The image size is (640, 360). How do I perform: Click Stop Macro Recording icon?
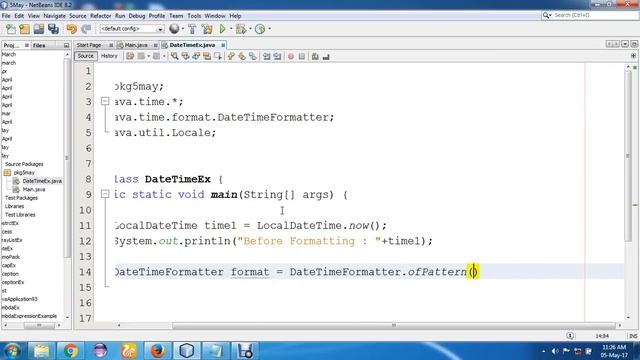click(302, 56)
